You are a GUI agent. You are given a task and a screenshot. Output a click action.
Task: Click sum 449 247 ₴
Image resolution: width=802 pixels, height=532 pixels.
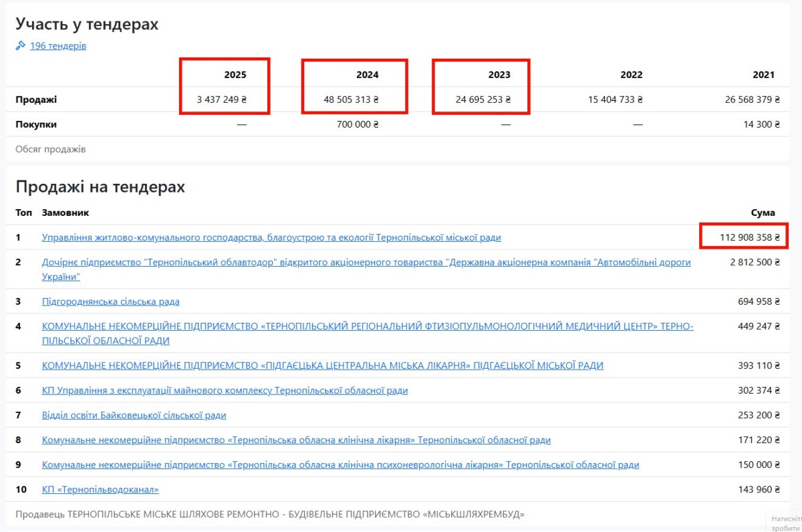point(759,326)
